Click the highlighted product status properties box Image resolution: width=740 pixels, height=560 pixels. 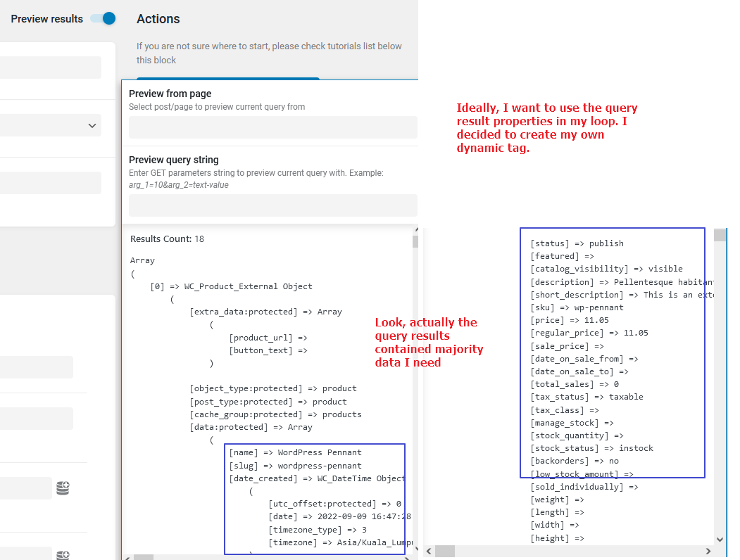click(x=612, y=352)
